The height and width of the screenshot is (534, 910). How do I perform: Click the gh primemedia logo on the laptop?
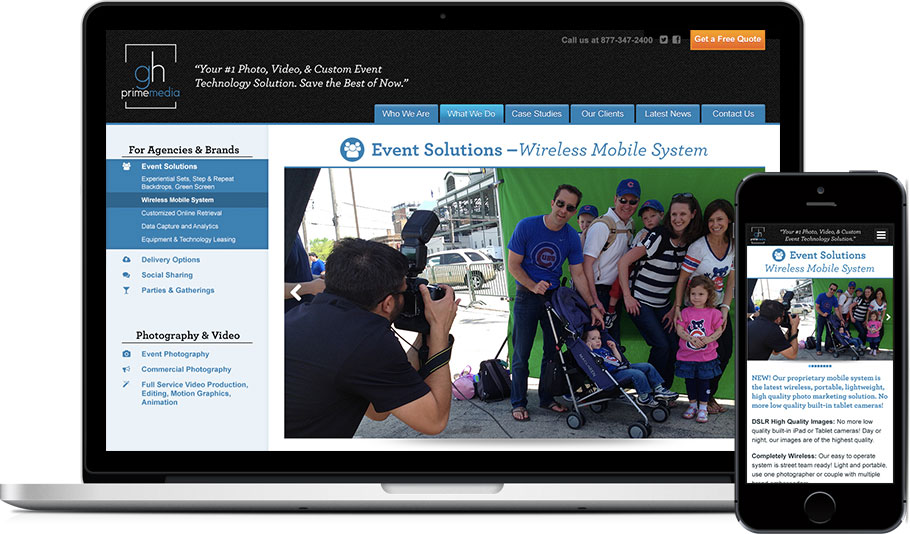(146, 76)
